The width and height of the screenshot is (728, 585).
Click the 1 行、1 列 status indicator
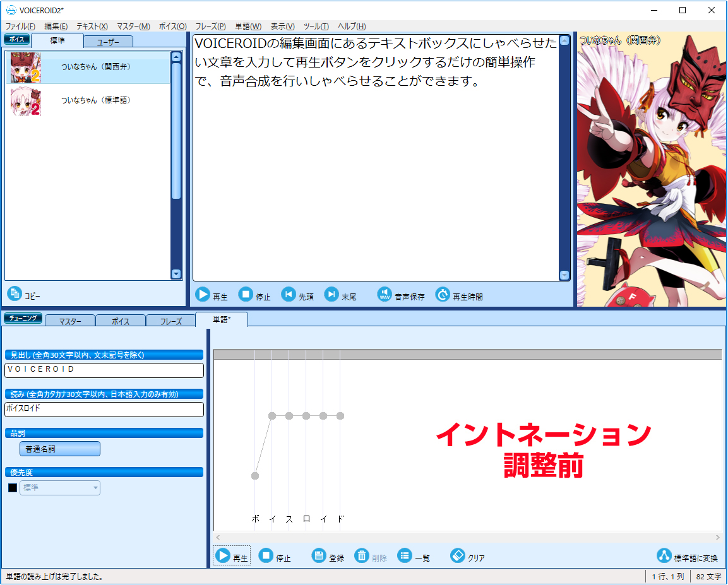667,577
